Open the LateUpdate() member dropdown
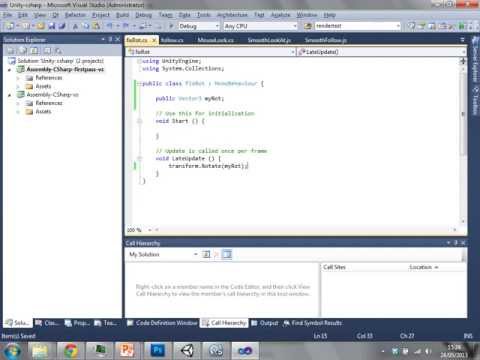Viewport: 480px width, 360px height. 463,52
